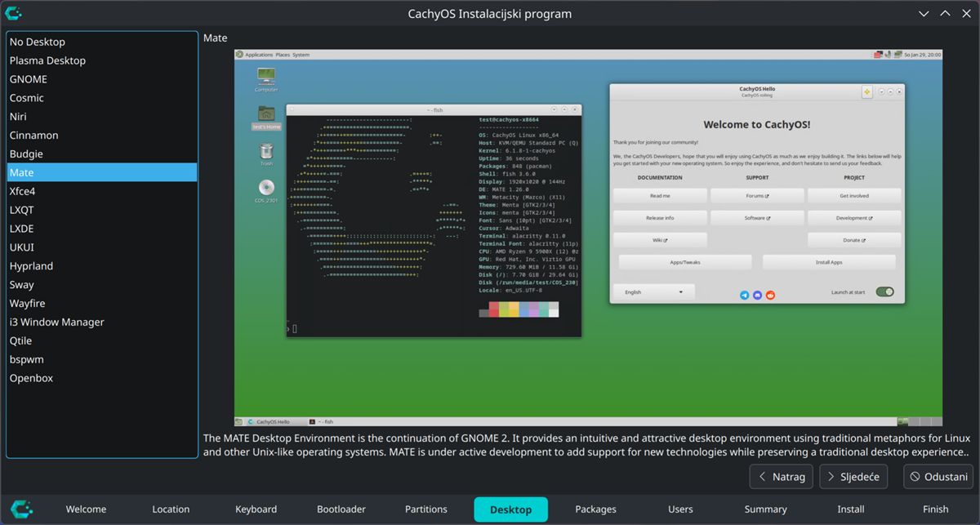The height and width of the screenshot is (525, 980).
Task: Click the MATE desktop preview image
Action: coord(588,238)
